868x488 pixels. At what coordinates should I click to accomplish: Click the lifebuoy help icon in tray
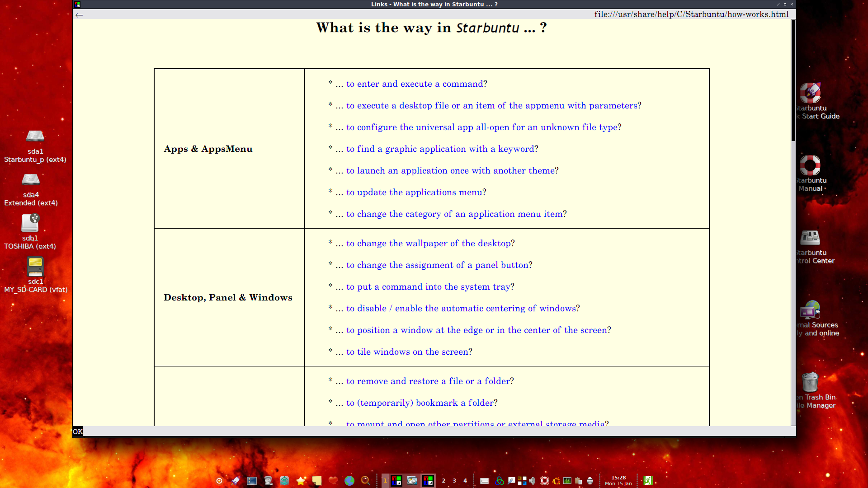click(545, 481)
